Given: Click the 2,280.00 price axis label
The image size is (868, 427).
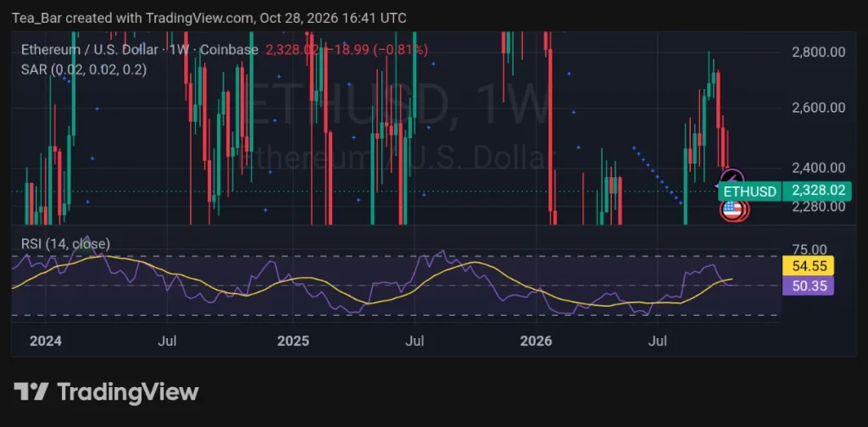Looking at the screenshot, I should [819, 206].
